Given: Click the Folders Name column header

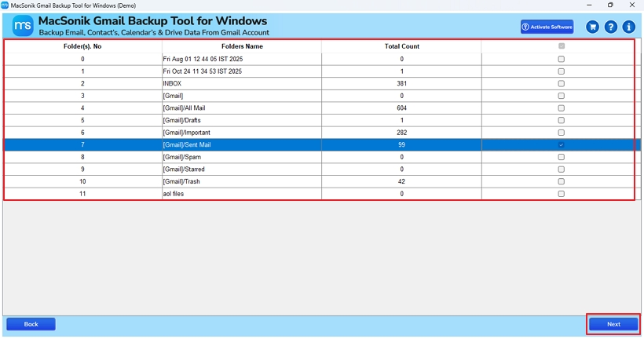Looking at the screenshot, I should tap(242, 46).
